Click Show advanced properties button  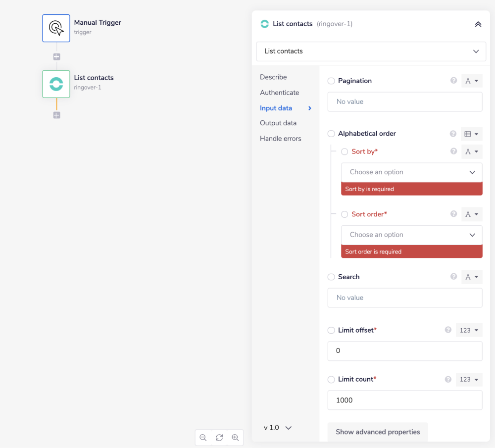[378, 432]
